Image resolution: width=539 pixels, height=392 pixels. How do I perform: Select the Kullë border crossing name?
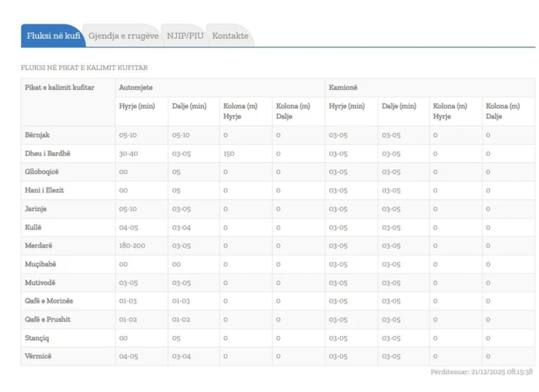coord(34,227)
